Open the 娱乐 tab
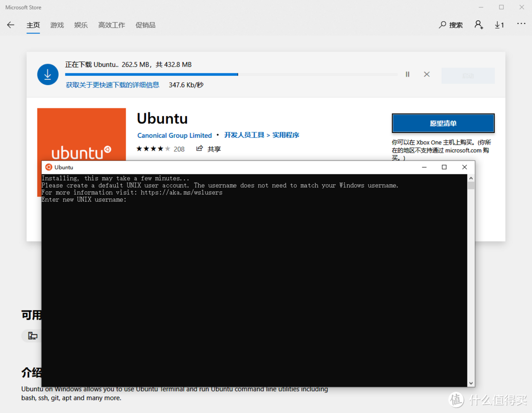 tap(81, 25)
